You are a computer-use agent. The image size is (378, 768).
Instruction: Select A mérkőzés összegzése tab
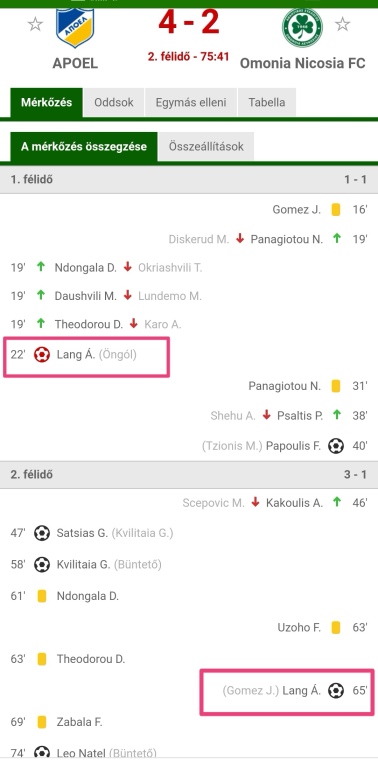(84, 146)
